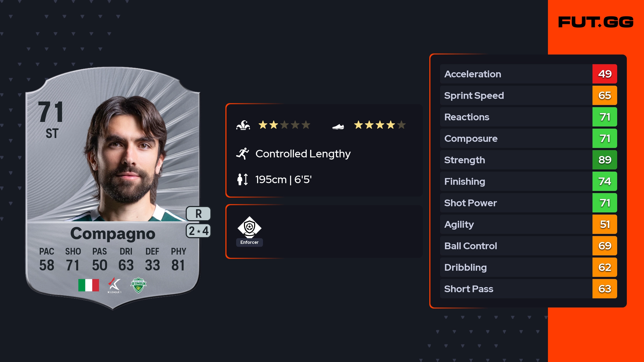
Task: Select the Acceleration stat row
Action: [x=515, y=74]
